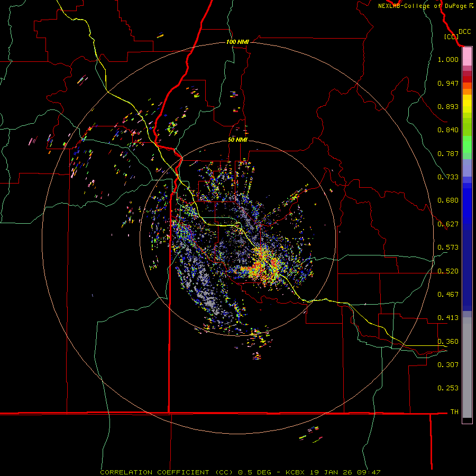476x476 pixels.
Task: Click the 0.893 legend value
Action: coord(448,106)
